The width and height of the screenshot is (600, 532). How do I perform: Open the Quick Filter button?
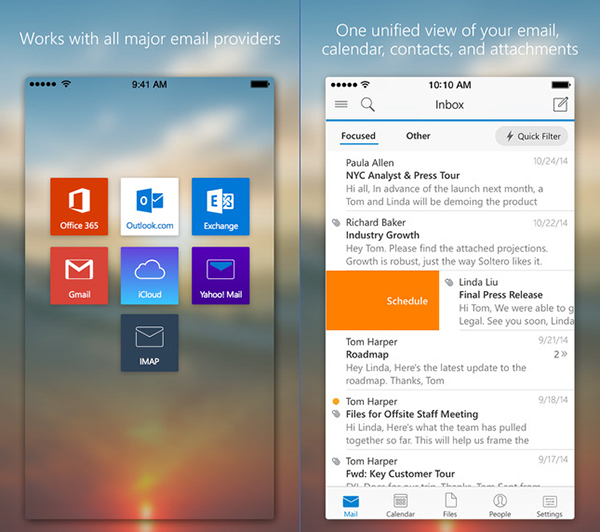click(532, 136)
